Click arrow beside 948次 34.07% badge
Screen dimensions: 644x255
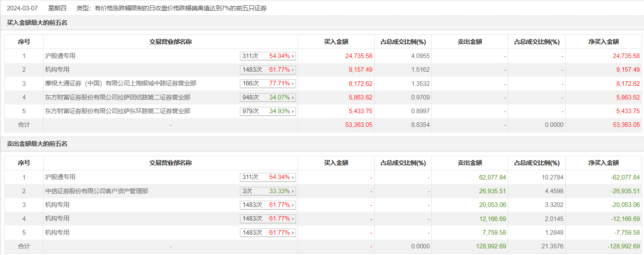(x=293, y=97)
